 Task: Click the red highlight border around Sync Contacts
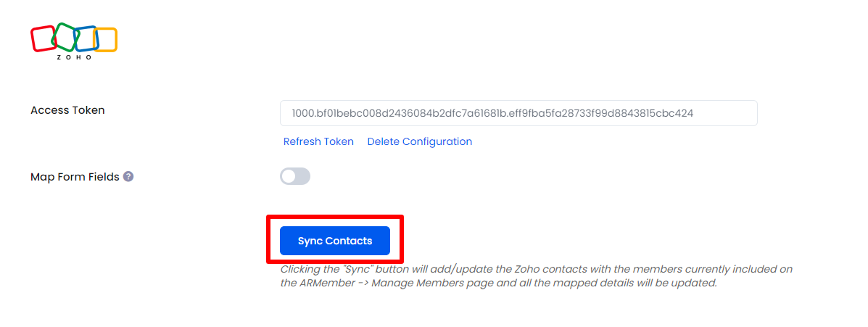tap(335, 217)
